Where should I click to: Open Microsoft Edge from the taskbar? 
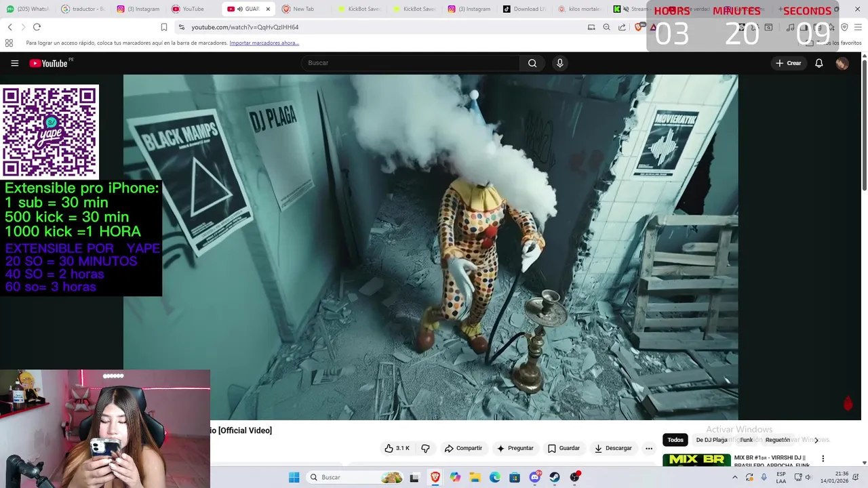click(495, 477)
